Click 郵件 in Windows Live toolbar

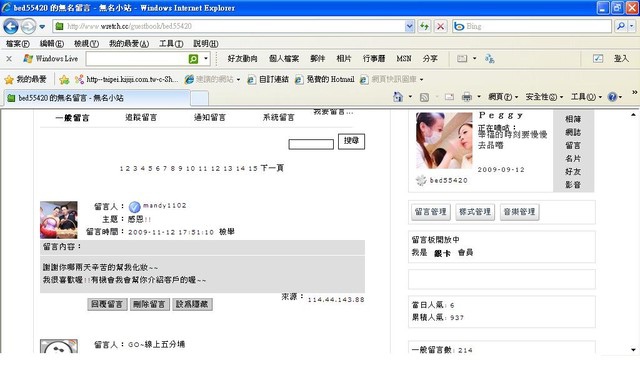tap(317, 59)
